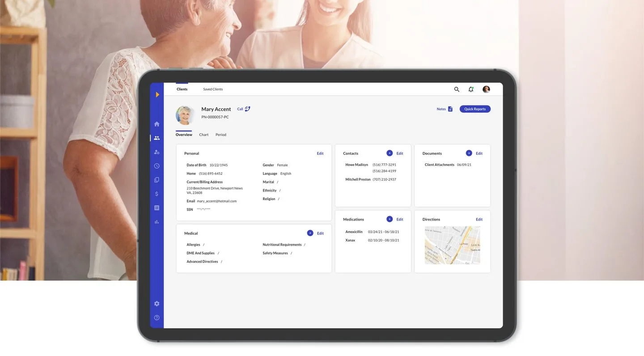The height and width of the screenshot is (356, 644).
Task: Switch to the Chart tab
Action: point(203,134)
